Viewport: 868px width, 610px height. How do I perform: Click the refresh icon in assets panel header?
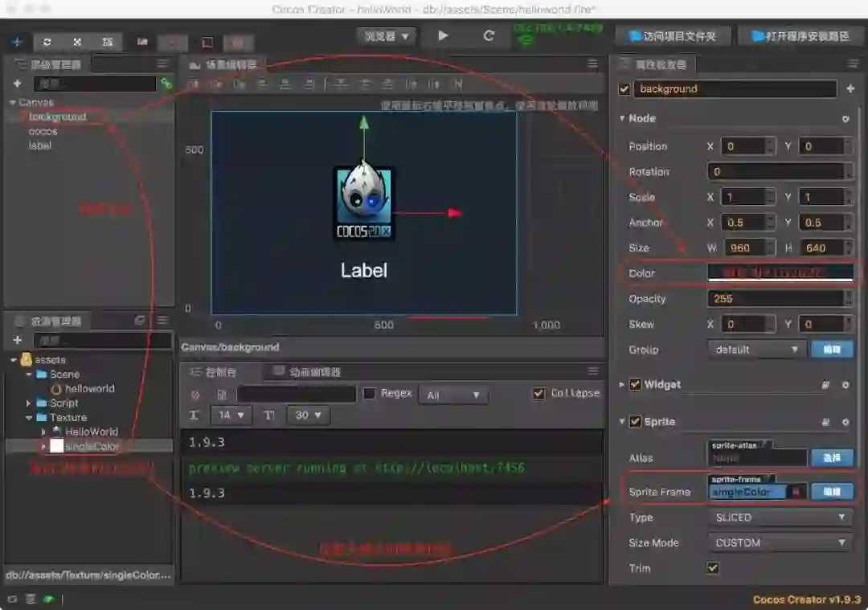pyautogui.click(x=140, y=321)
